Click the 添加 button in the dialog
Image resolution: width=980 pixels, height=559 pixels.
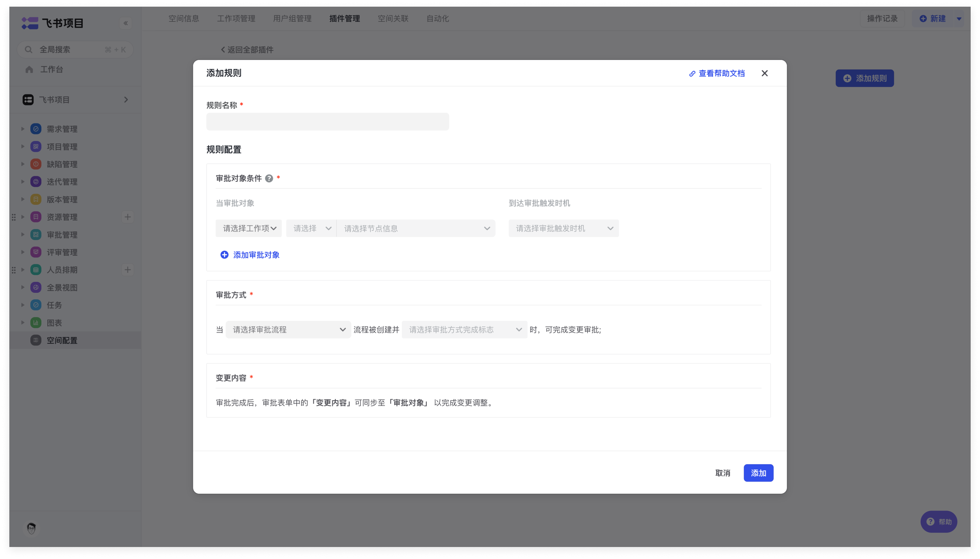pyautogui.click(x=758, y=473)
